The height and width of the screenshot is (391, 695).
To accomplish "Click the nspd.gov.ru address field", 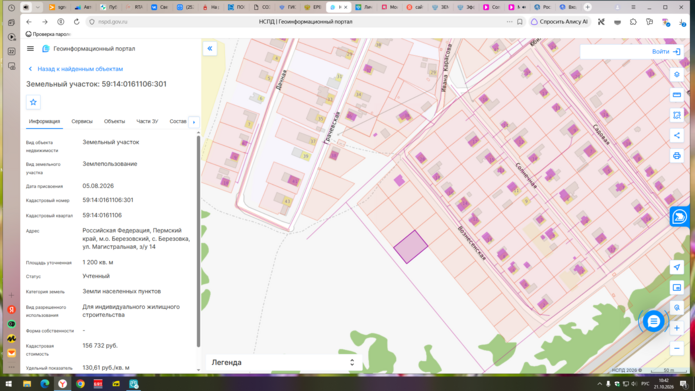I will point(113,22).
